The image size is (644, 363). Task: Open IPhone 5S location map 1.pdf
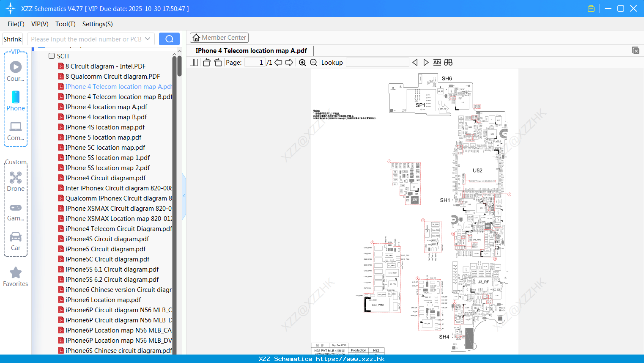107,158
